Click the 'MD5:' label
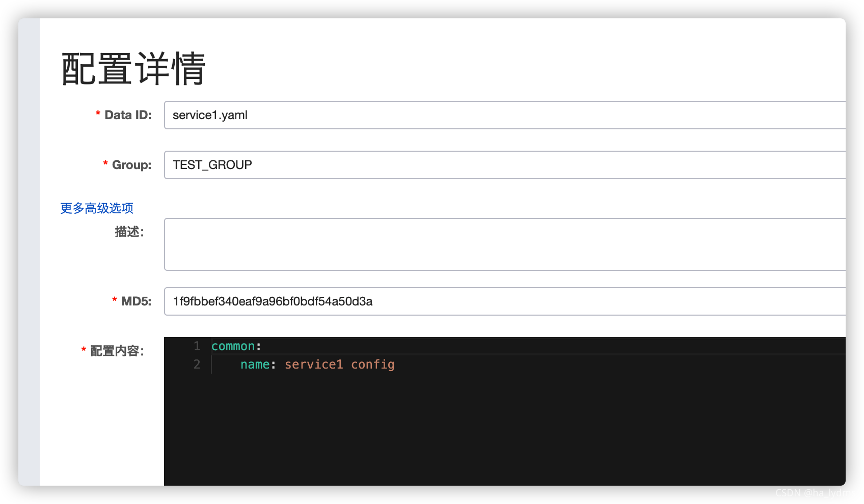The image size is (864, 504). (136, 301)
